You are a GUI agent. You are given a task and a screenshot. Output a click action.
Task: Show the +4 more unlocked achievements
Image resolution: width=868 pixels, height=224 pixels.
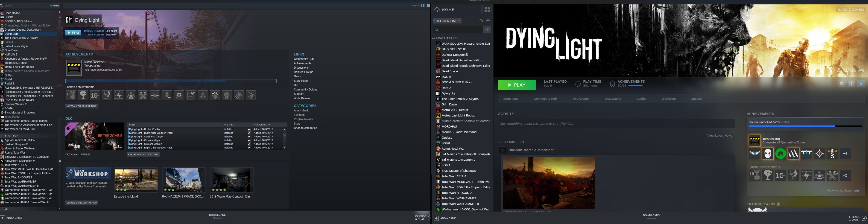(x=845, y=154)
